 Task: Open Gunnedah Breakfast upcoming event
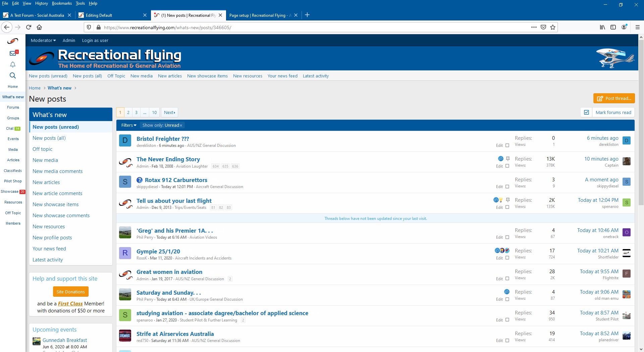pyautogui.click(x=65, y=340)
